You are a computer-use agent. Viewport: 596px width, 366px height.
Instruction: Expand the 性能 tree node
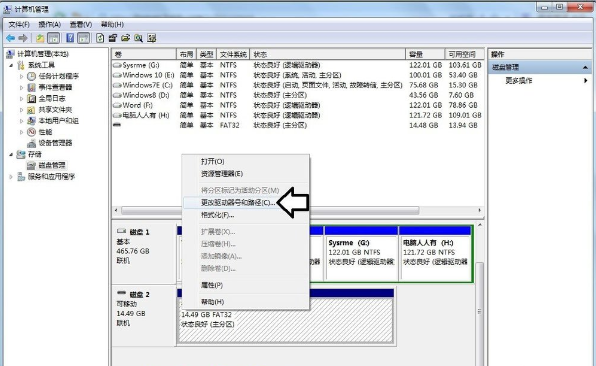coord(21,132)
